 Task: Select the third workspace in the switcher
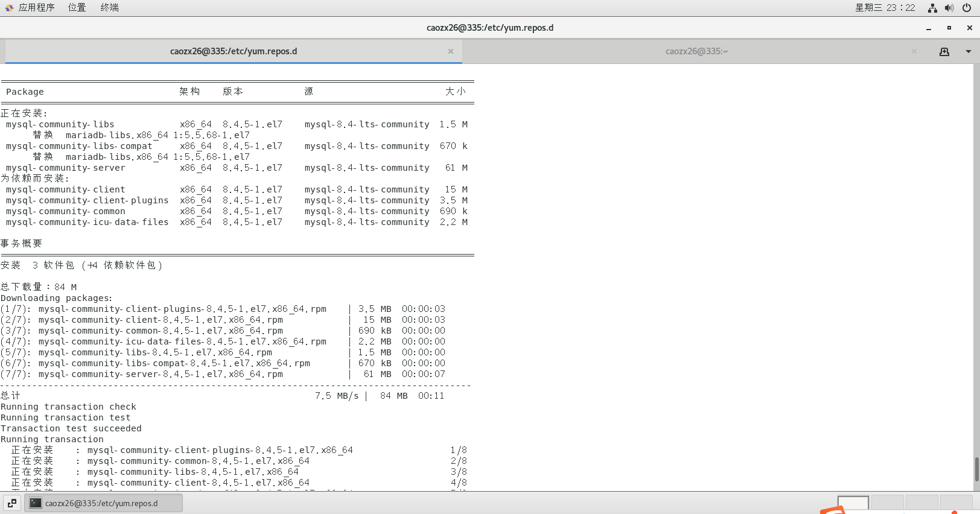click(922, 503)
